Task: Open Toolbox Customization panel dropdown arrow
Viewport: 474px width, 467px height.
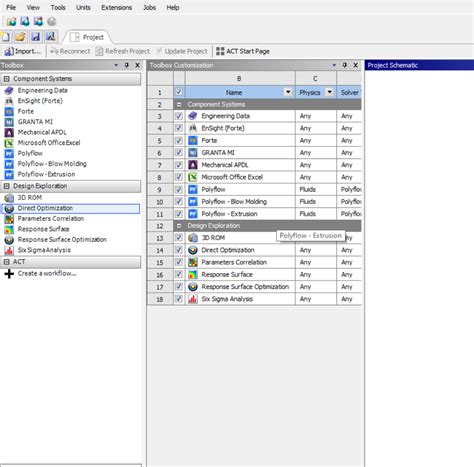Action: 334,65
